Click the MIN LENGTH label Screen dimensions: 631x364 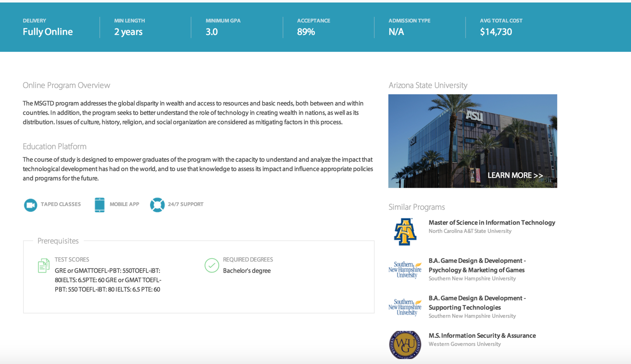(x=129, y=21)
